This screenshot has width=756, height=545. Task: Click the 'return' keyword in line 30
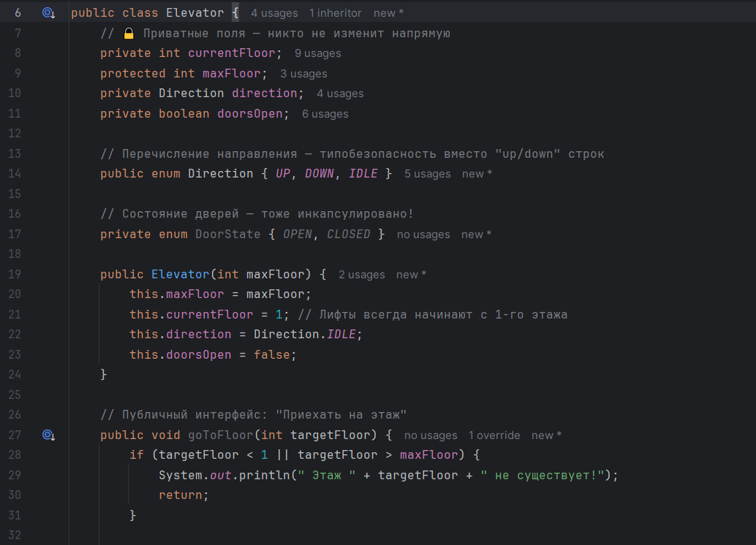[181, 495]
